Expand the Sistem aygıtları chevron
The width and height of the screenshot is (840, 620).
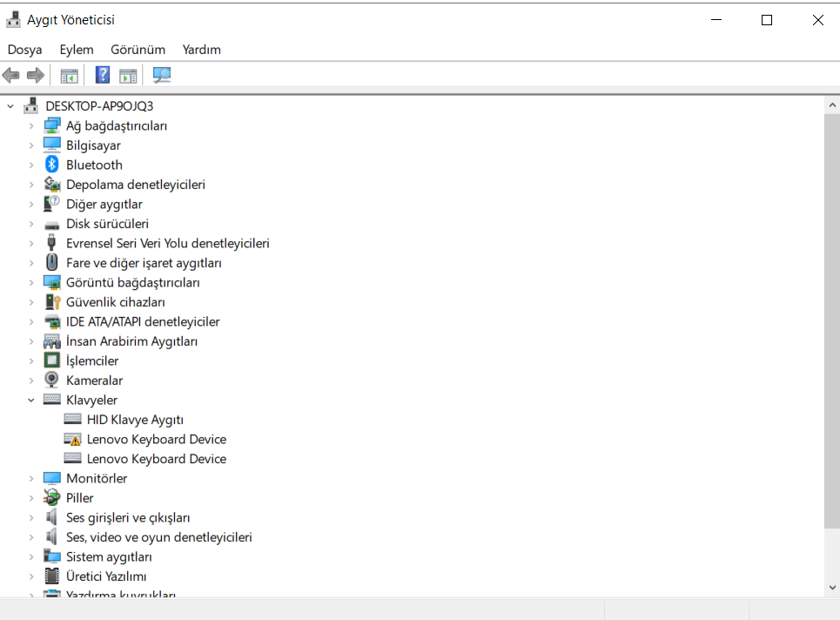(31, 556)
